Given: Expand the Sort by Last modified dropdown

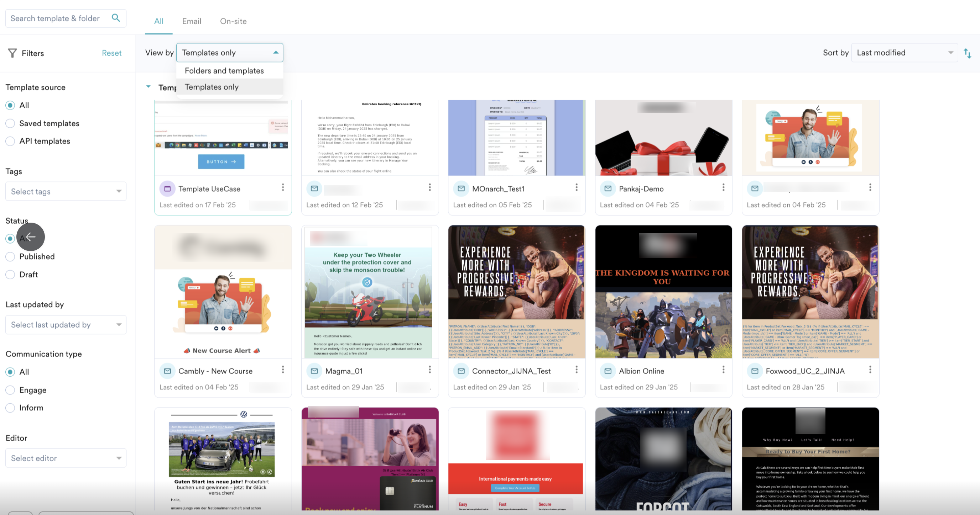Looking at the screenshot, I should (x=904, y=53).
